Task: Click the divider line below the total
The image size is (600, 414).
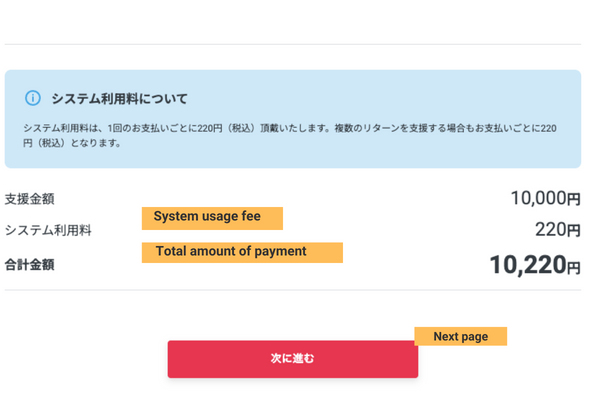Action: [x=292, y=290]
